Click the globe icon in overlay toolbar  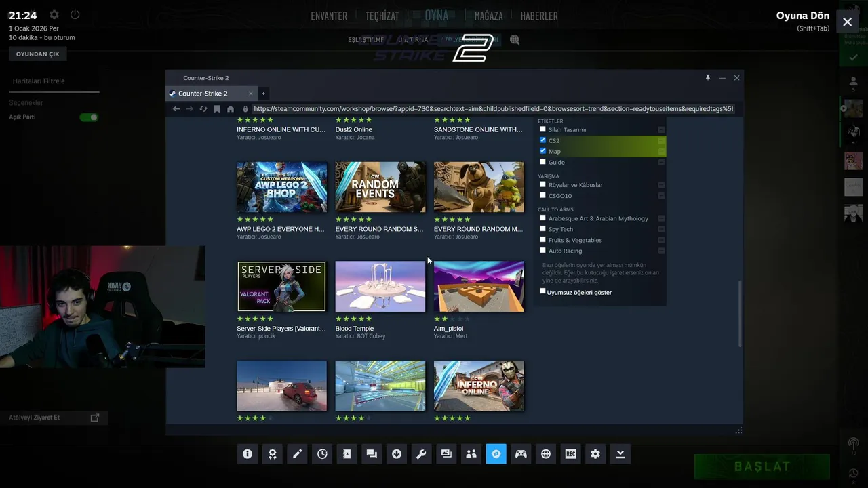click(546, 454)
